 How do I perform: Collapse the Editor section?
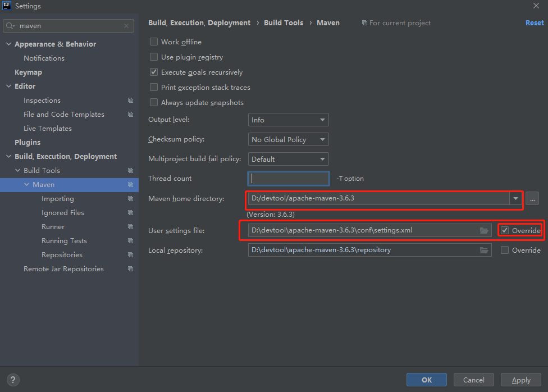pos(9,86)
